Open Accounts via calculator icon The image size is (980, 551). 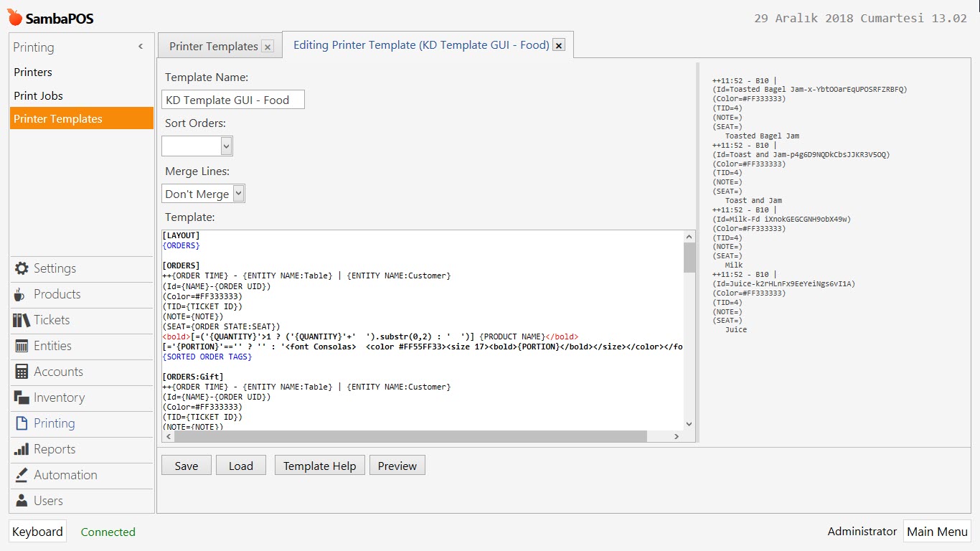pyautogui.click(x=22, y=372)
